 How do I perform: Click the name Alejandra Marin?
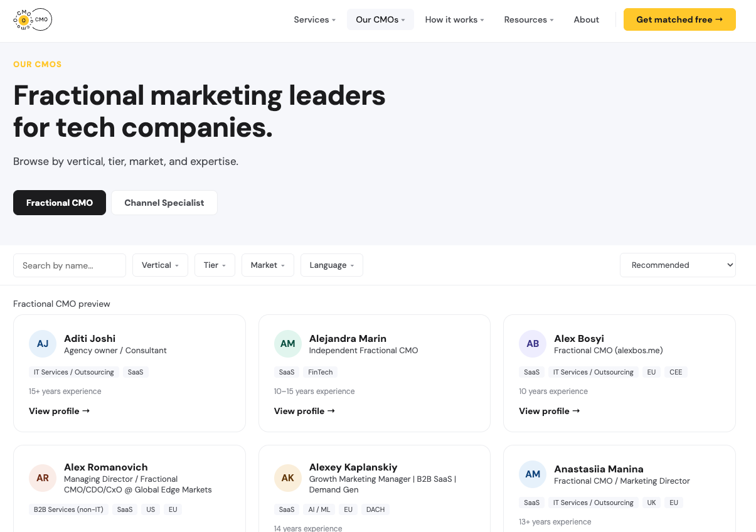click(x=348, y=338)
